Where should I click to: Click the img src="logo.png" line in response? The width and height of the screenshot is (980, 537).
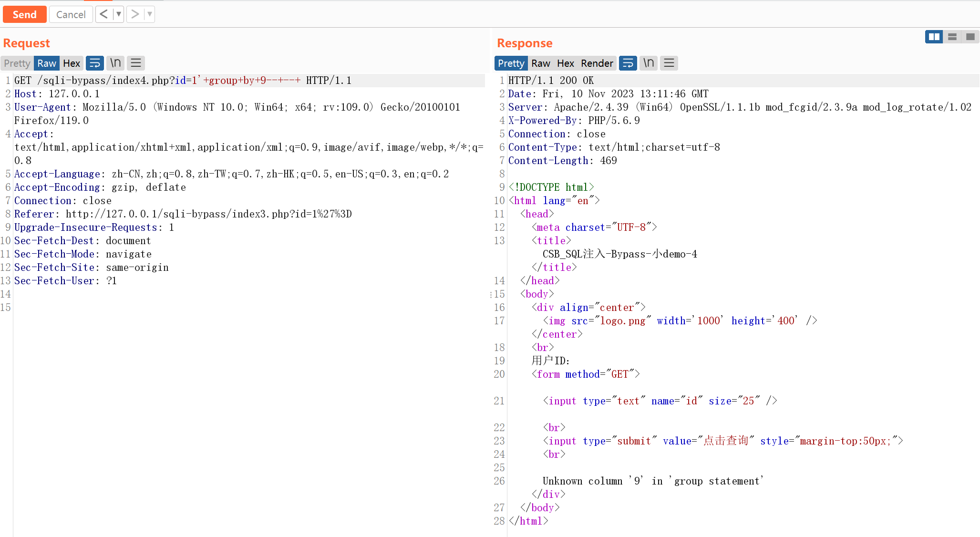(x=680, y=320)
